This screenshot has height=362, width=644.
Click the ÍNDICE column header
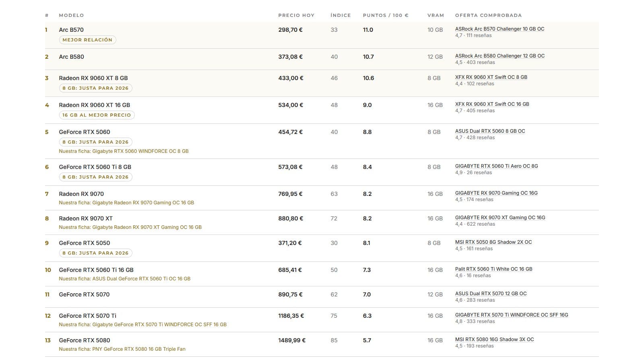click(x=341, y=15)
